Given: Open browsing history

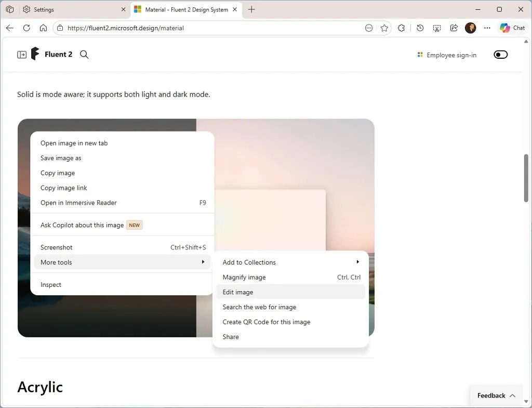Looking at the screenshot, I should 420,28.
